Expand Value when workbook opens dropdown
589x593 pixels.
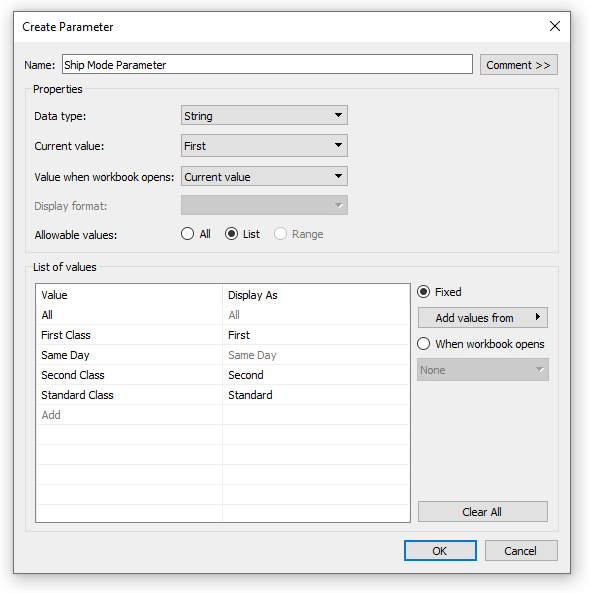pyautogui.click(x=264, y=176)
